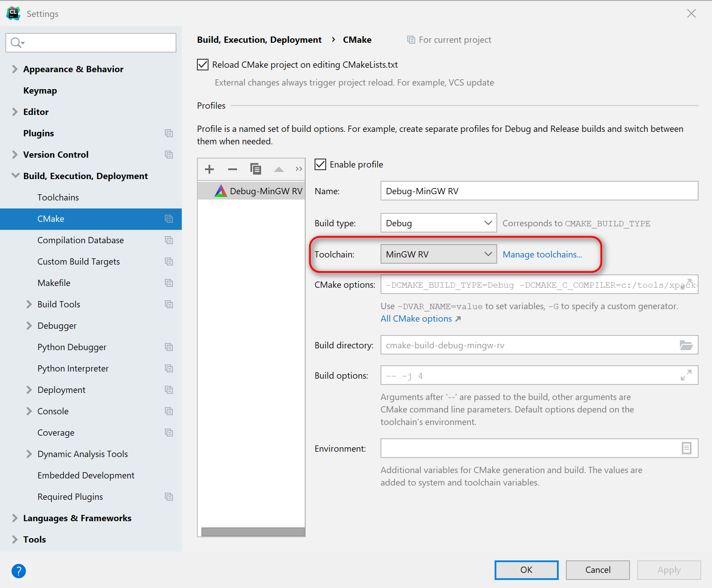Expand the Build options field editor
This screenshot has height=588, width=712.
click(686, 376)
